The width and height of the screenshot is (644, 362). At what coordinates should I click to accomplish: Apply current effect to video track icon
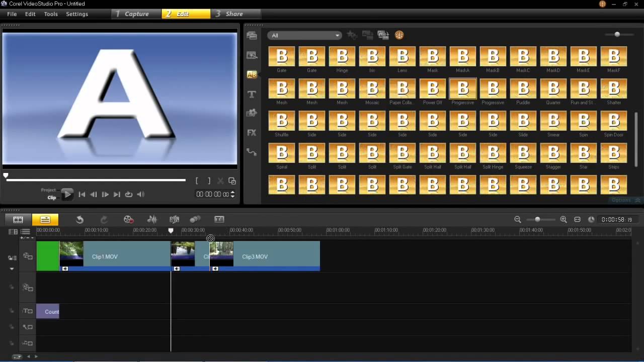(368, 35)
